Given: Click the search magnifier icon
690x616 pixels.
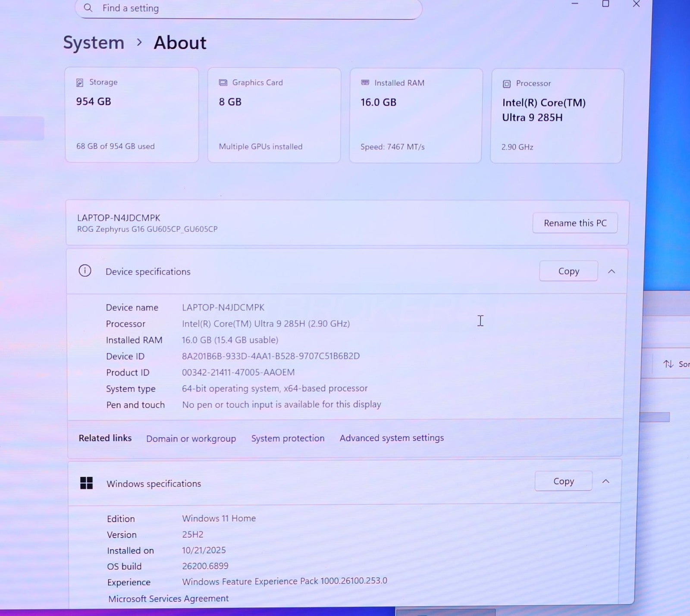Looking at the screenshot, I should pyautogui.click(x=88, y=8).
